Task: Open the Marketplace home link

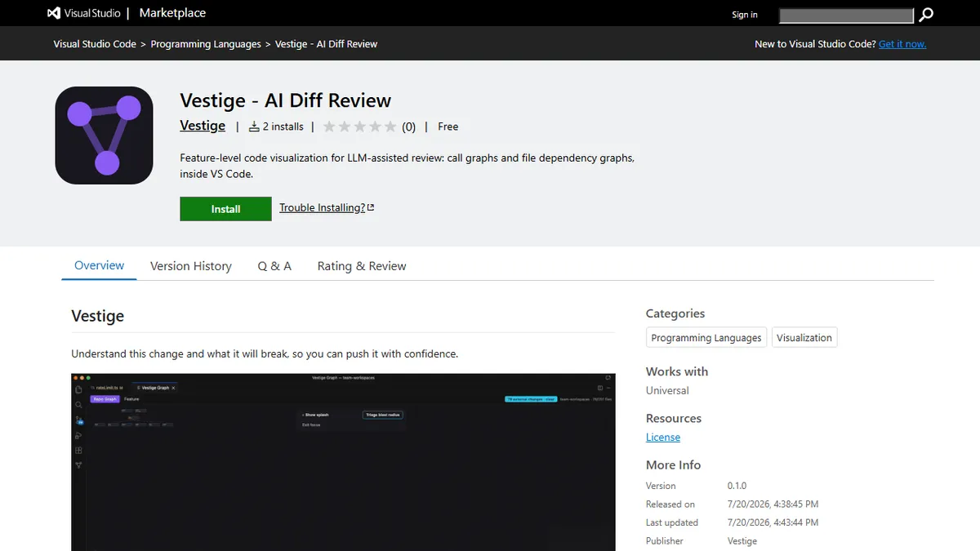Action: (x=172, y=13)
